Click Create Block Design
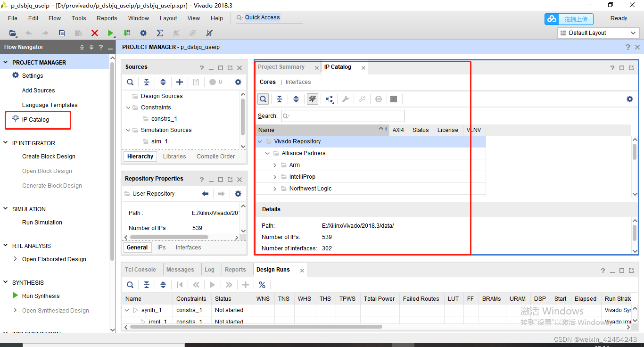The image size is (644, 347). pyautogui.click(x=49, y=157)
